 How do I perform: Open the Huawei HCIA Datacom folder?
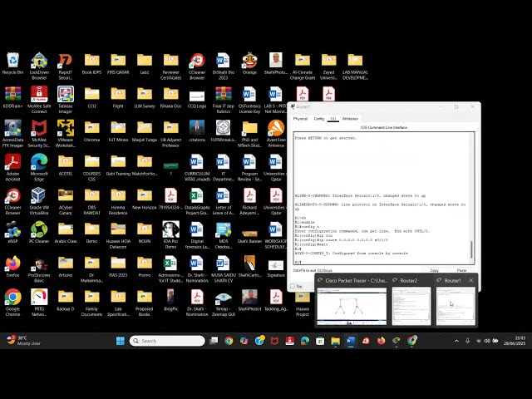tap(118, 235)
